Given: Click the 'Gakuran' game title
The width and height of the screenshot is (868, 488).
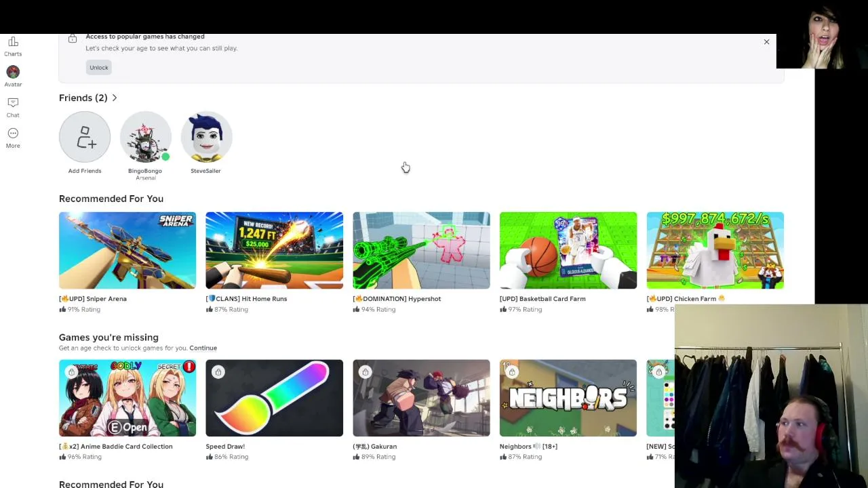Looking at the screenshot, I should pos(375,447).
